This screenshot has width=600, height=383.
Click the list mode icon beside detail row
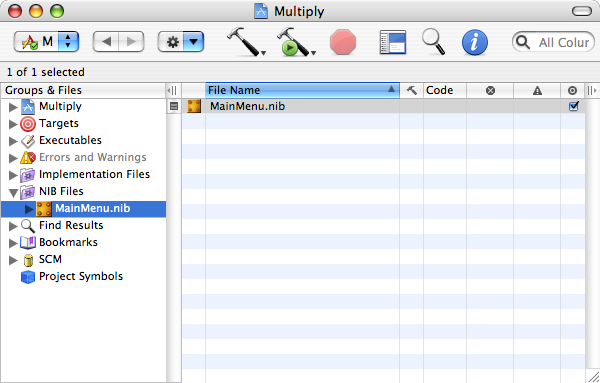click(174, 106)
